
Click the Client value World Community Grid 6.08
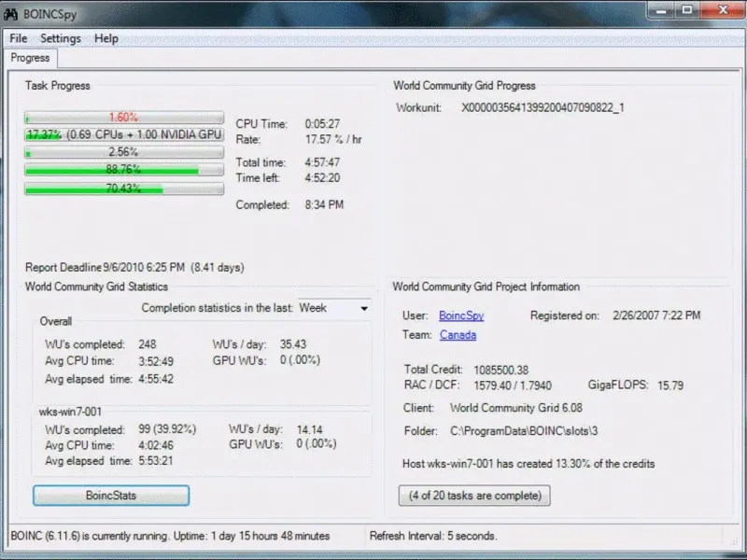[516, 408]
